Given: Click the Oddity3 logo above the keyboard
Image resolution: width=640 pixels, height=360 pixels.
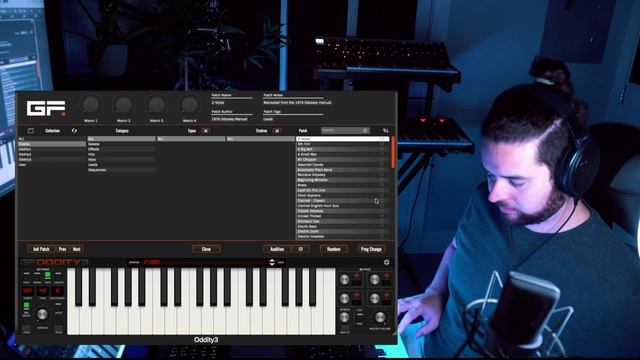Looking at the screenshot, I should click(x=54, y=262).
